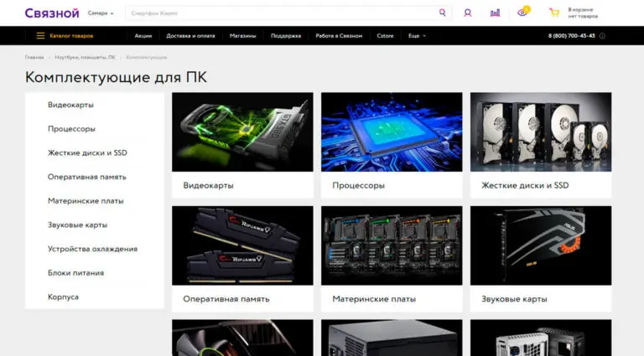Click the search magnifier icon
This screenshot has width=644, height=356.
443,13
